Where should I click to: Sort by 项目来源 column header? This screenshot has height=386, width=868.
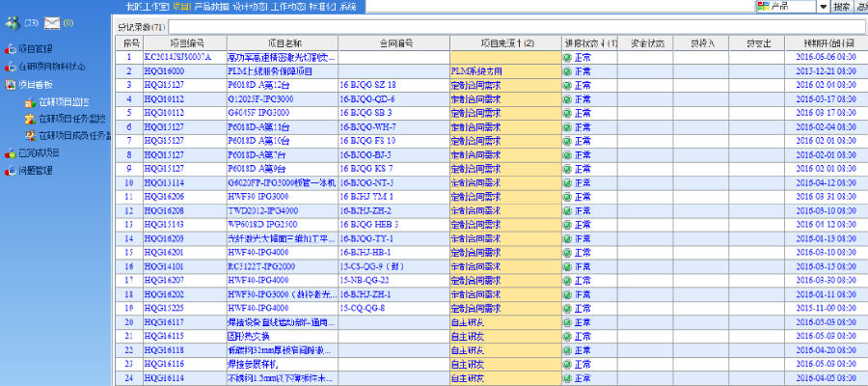pyautogui.click(x=506, y=42)
